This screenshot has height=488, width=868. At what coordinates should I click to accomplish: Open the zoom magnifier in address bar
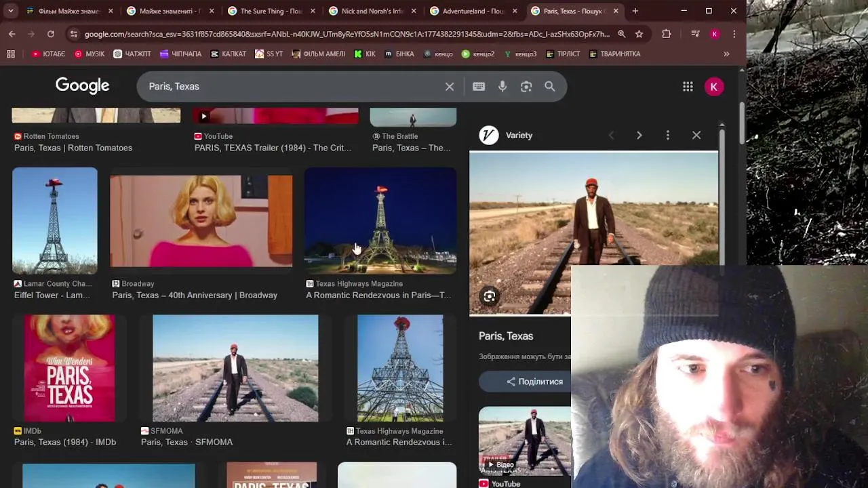pos(621,34)
